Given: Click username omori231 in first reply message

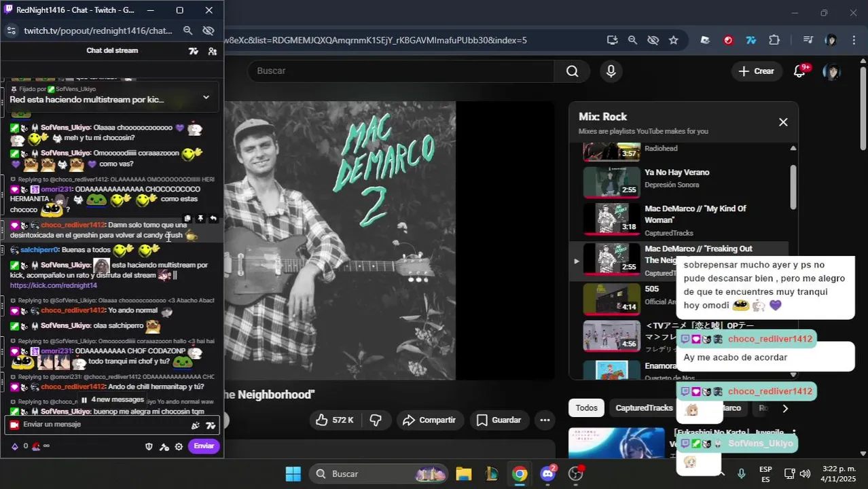Looking at the screenshot, I should (x=56, y=189).
